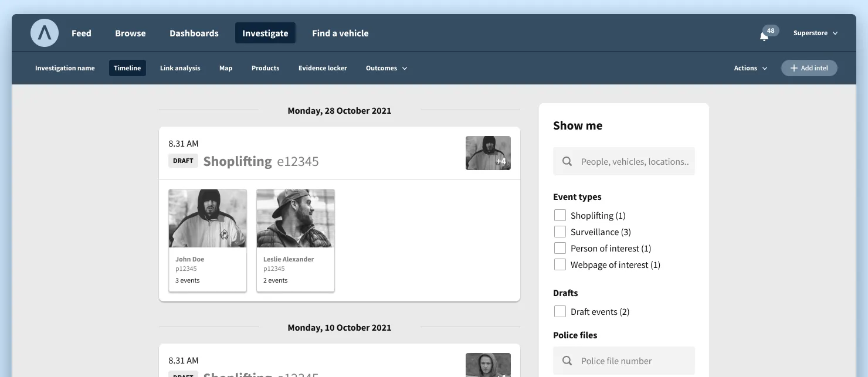Viewport: 868px width, 377px height.
Task: Click the Police files section label
Action: click(575, 335)
